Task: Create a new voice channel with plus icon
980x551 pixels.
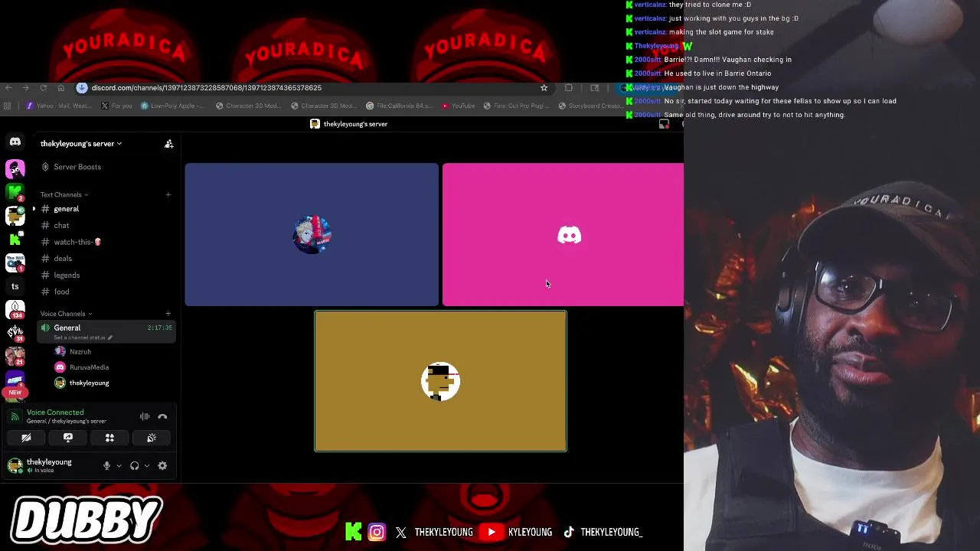Action: (168, 313)
